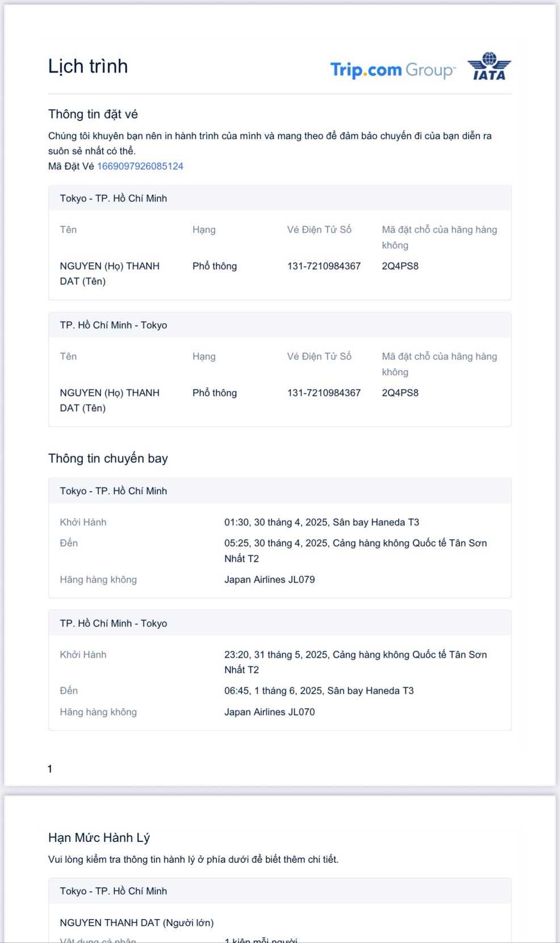Click NGUYEN THANH DAT (Người lớn) baggage row
Screen dimensions: 560x943
click(137, 923)
